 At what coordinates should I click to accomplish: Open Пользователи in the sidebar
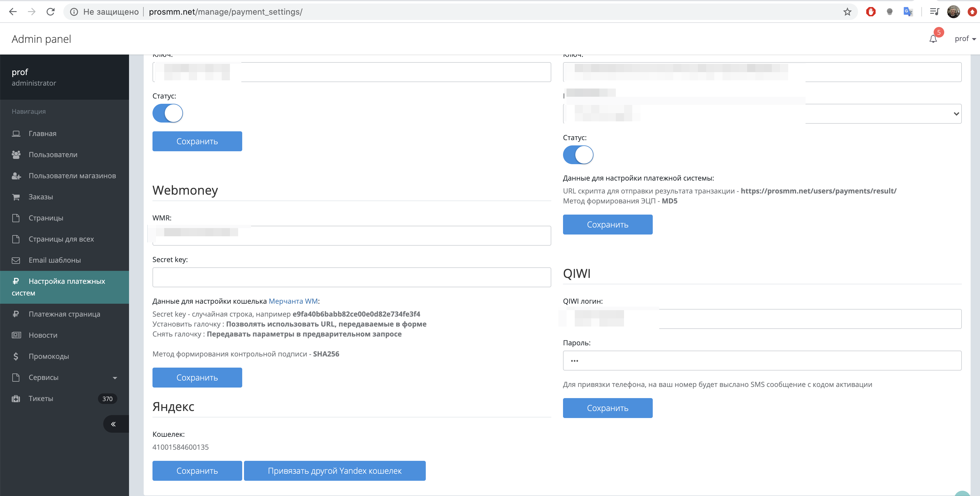[53, 155]
